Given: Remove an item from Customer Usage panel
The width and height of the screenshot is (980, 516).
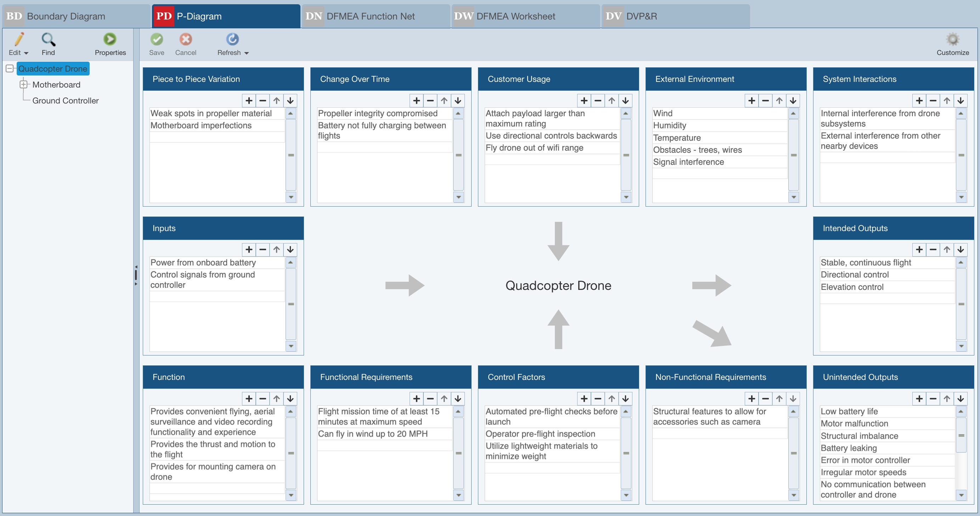Looking at the screenshot, I should tap(597, 100).
